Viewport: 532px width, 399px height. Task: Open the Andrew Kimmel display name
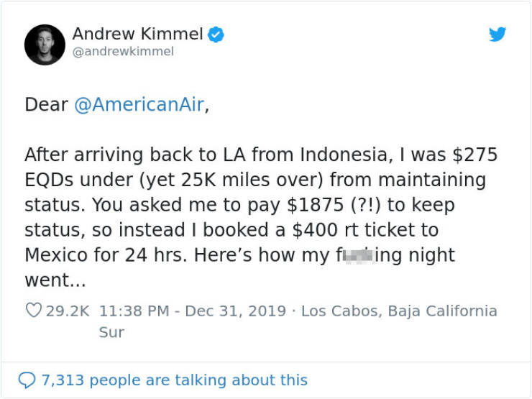[137, 33]
